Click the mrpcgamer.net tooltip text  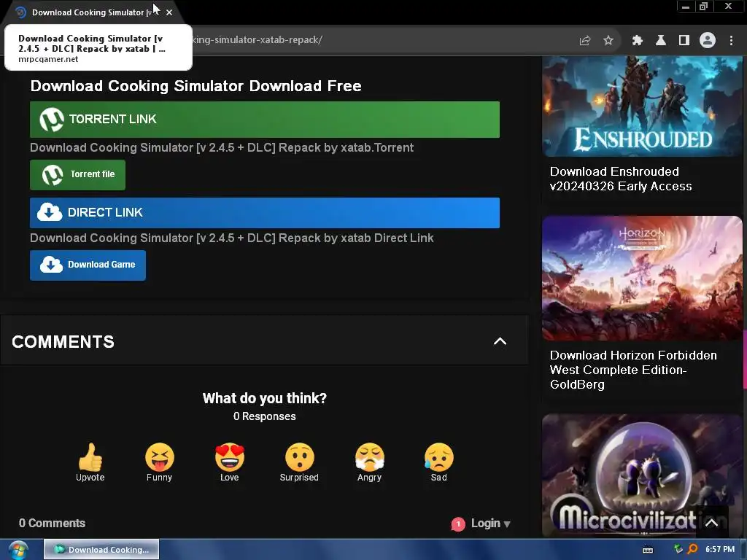pos(48,60)
